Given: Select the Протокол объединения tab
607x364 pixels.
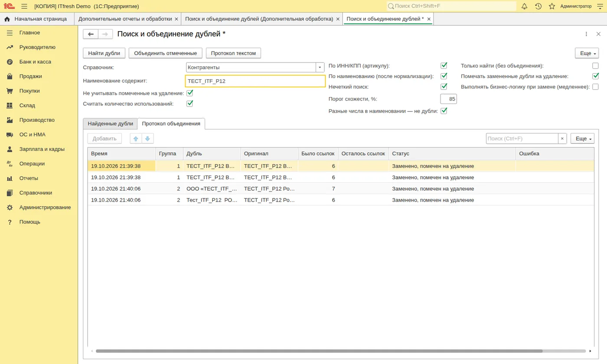Looking at the screenshot, I should tap(171, 123).
